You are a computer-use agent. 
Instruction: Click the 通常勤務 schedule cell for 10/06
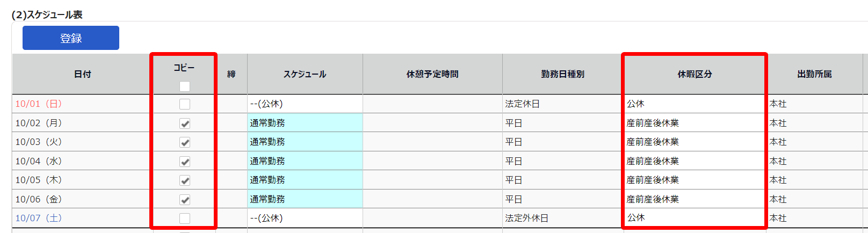coord(305,199)
